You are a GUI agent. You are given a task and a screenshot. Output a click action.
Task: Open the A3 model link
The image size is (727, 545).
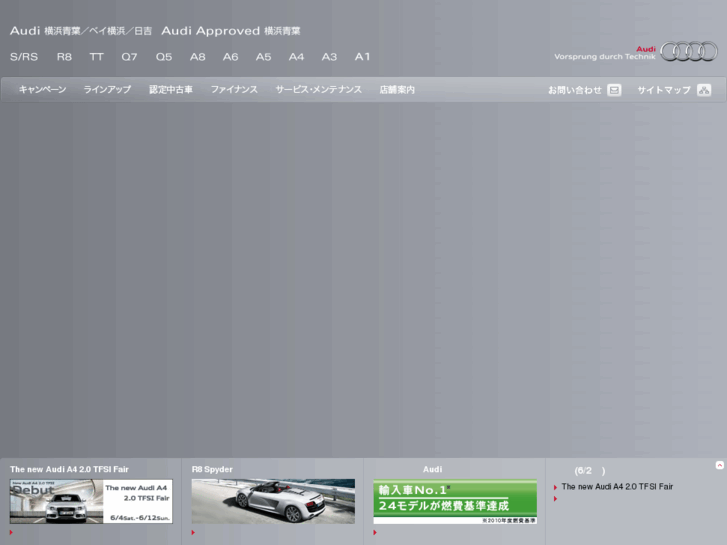329,57
